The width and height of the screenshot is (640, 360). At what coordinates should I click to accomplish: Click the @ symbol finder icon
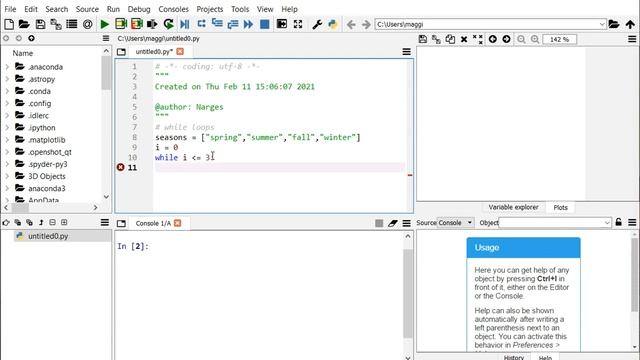87,24
